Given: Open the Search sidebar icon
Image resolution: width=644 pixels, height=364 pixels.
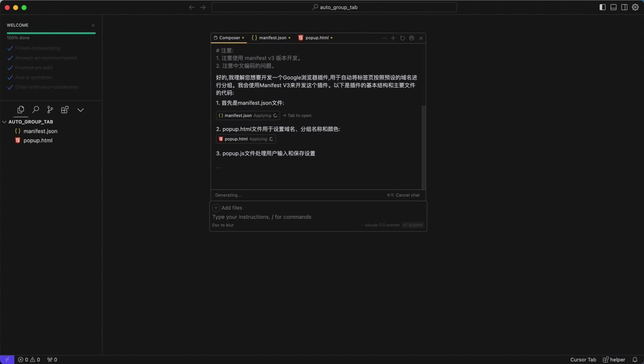Looking at the screenshot, I should click(x=35, y=110).
